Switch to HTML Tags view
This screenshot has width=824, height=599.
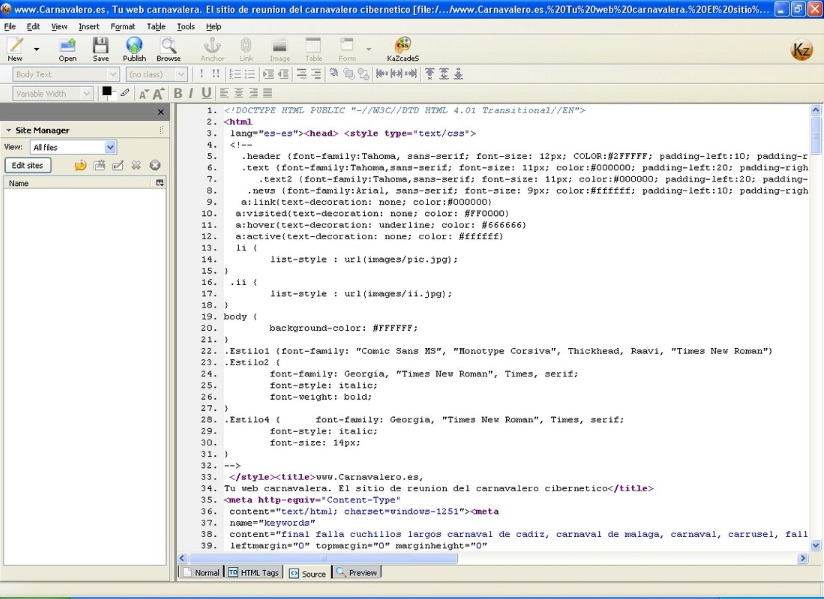tap(254, 573)
